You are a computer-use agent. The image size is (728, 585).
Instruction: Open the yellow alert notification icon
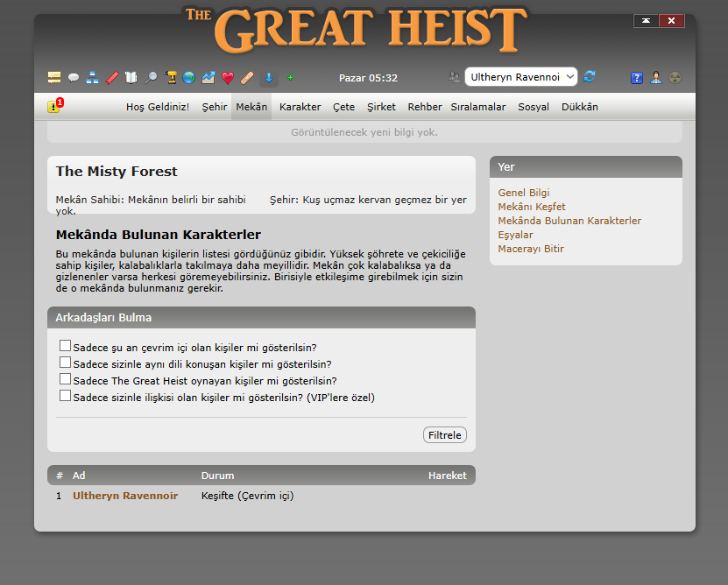point(55,105)
